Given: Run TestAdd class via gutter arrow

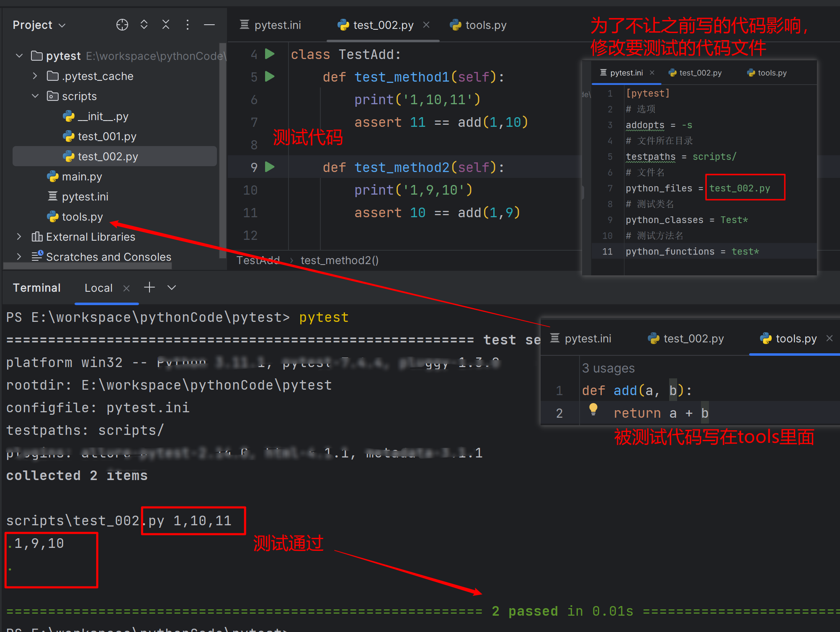Looking at the screenshot, I should click(x=270, y=54).
